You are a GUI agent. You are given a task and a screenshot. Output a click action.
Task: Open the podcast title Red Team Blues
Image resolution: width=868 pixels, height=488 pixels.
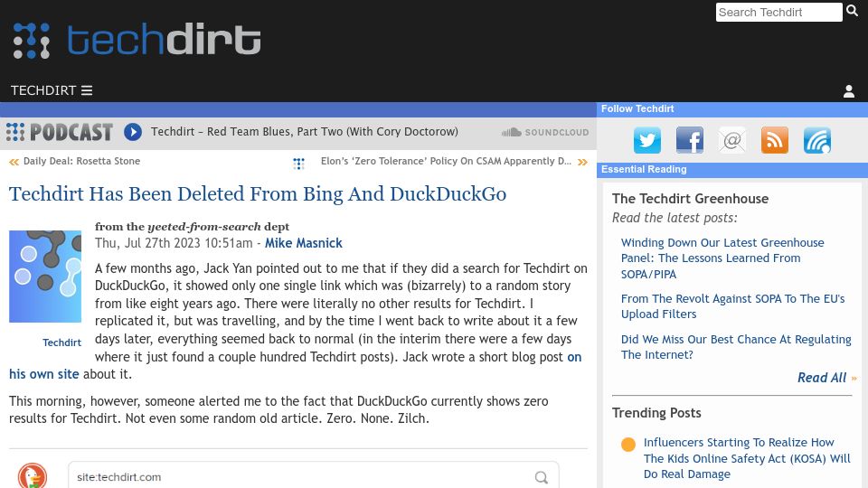305,132
